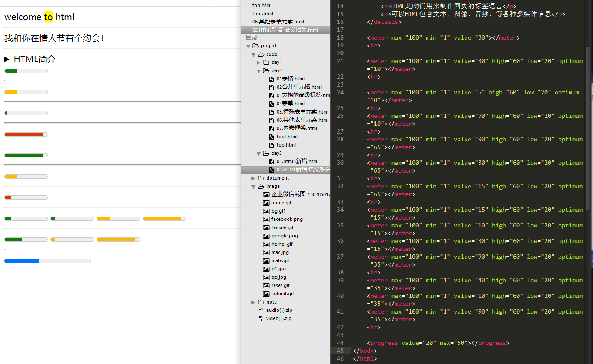This screenshot has width=593, height=364.
Task: Click the file icon beside 02合并单元格.html
Action: [x=271, y=87]
